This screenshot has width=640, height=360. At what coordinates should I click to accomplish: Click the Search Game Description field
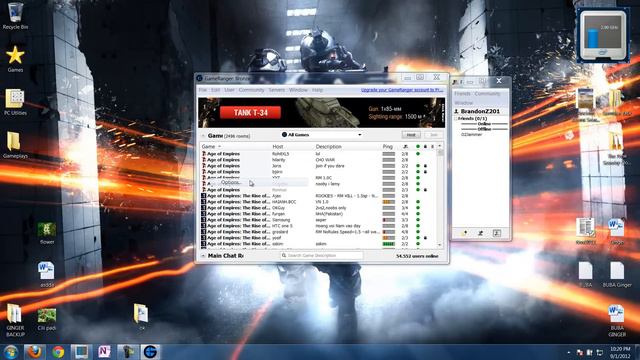pyautogui.click(x=322, y=256)
